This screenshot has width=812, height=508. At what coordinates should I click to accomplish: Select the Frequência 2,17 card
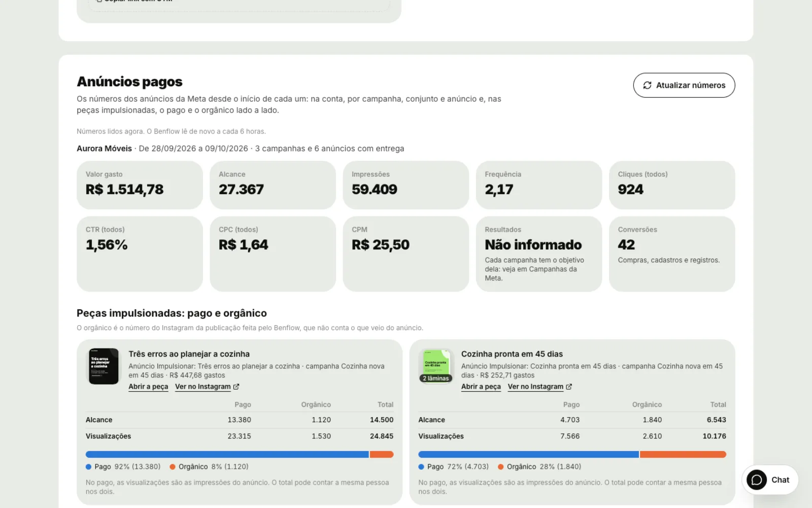539,185
